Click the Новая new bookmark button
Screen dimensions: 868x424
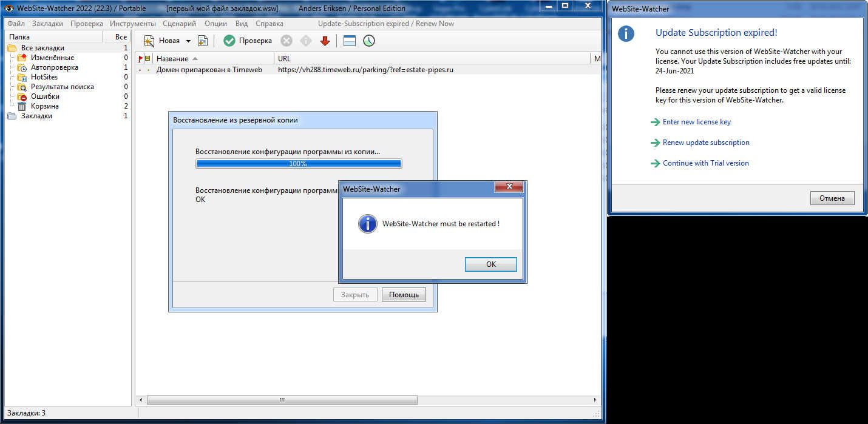pyautogui.click(x=161, y=41)
